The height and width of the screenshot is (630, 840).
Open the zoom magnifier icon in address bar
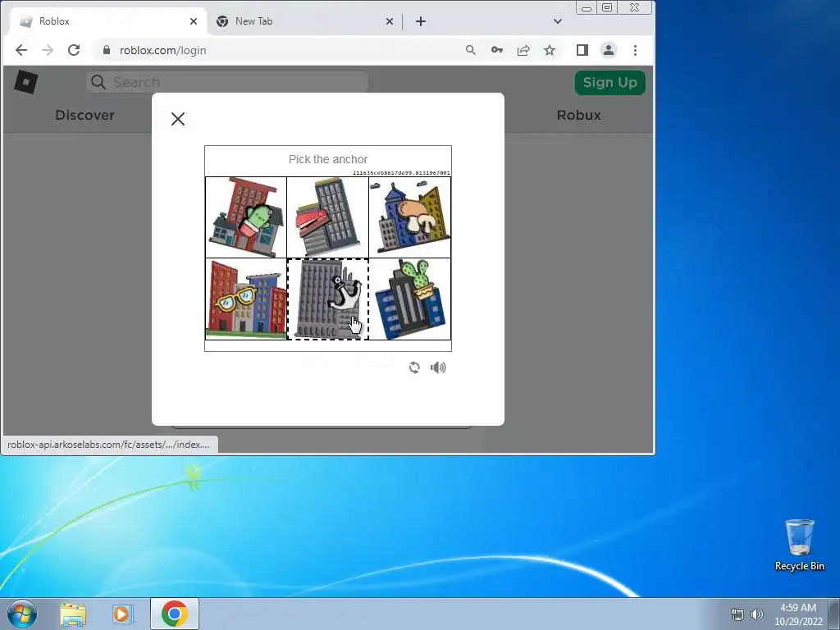[470, 50]
